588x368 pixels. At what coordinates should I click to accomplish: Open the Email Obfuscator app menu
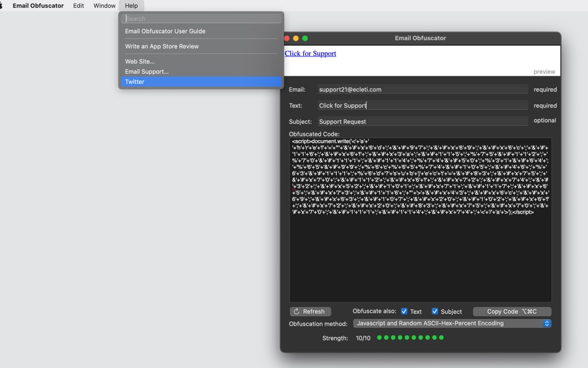(x=38, y=6)
